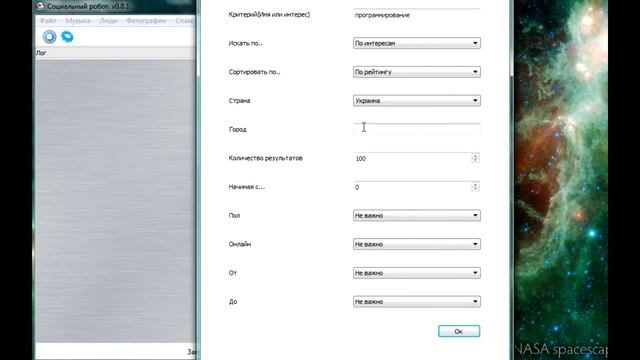Increase Количество результатов with spinner arrows
Viewport: 640px width, 360px height.
click(x=475, y=156)
